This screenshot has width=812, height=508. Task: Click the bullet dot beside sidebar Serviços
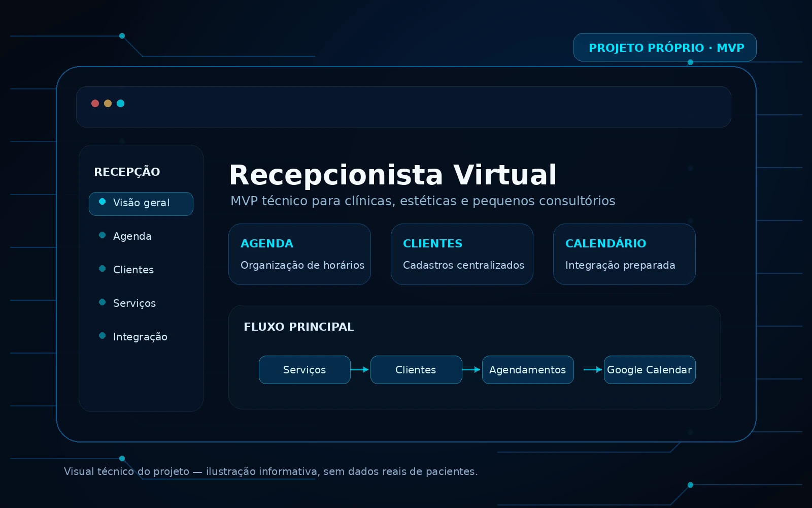point(102,302)
